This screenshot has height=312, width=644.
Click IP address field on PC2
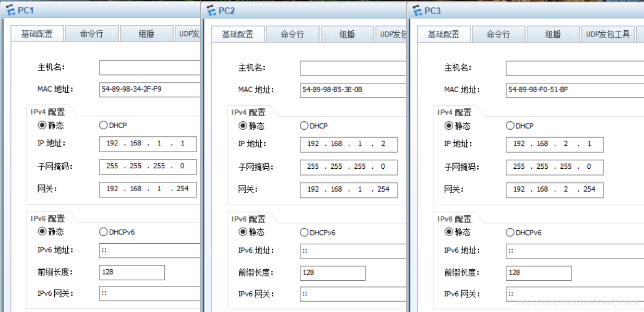click(348, 144)
